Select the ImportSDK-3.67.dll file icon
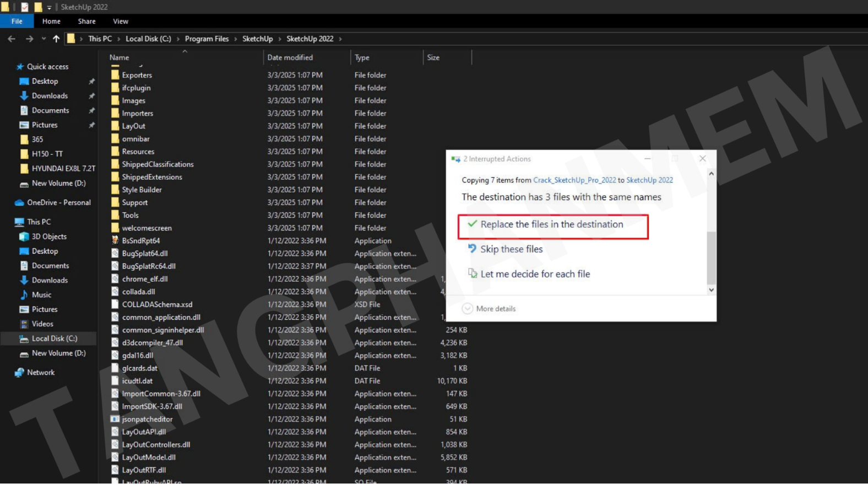The height and width of the screenshot is (489, 868). [115, 406]
